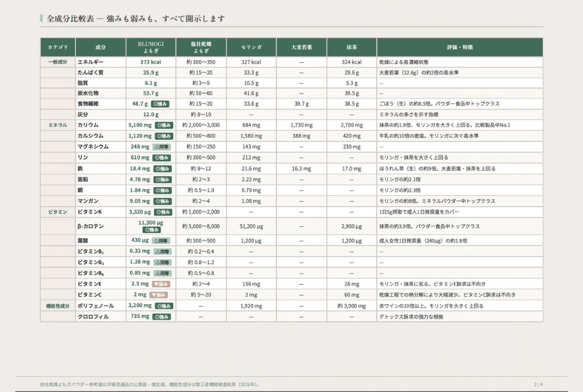Select the 5,100 mg potassium value
Viewport: 583px width, 392px height.
pyautogui.click(x=140, y=125)
